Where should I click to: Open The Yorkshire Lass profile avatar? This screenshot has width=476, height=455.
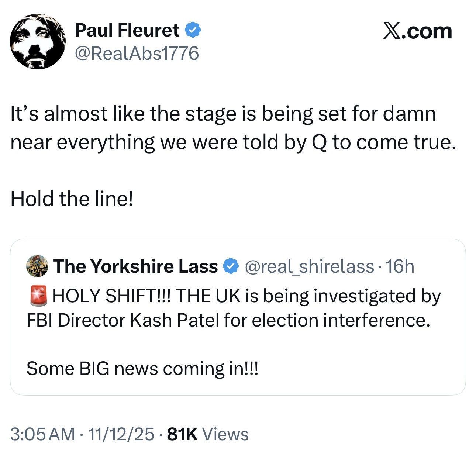click(x=38, y=266)
